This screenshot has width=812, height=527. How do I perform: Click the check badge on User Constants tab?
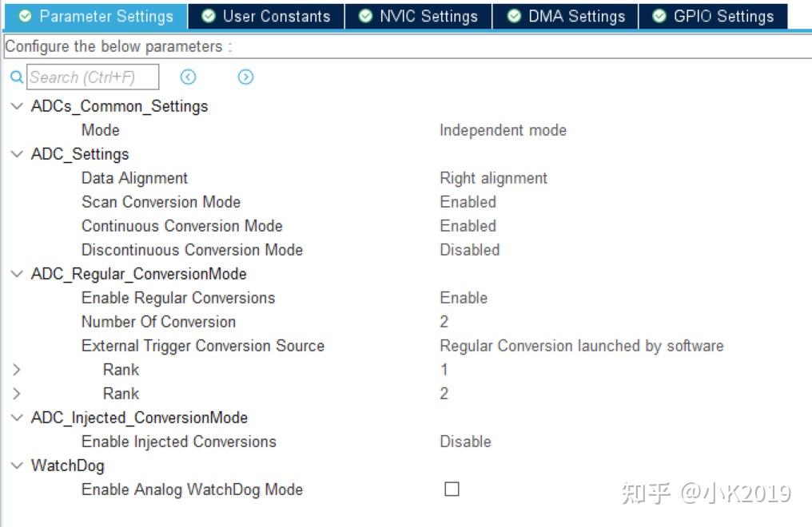[x=209, y=15]
